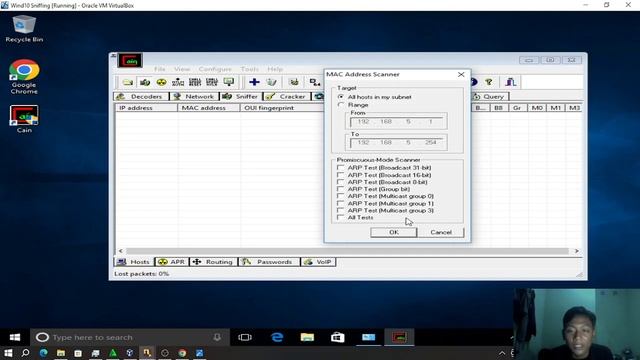The width and height of the screenshot is (640, 360).
Task: Check ARP Test (Multicast group 1)
Action: pyautogui.click(x=340, y=203)
